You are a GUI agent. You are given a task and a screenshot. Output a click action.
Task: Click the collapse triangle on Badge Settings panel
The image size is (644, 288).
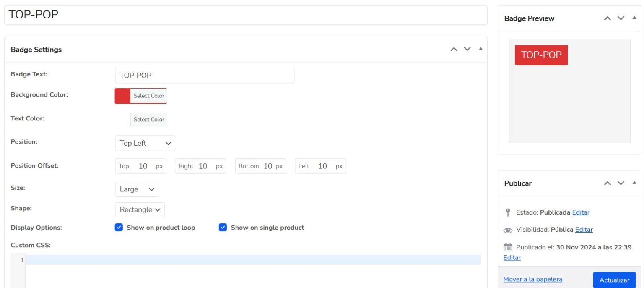click(x=480, y=48)
